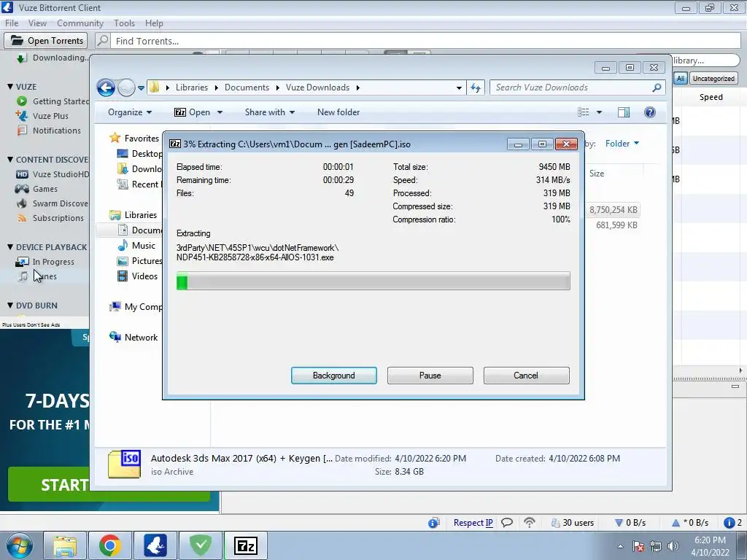Image resolution: width=747 pixels, height=560 pixels.
Task: Click Documents in the address breadcrumb
Action: [247, 87]
